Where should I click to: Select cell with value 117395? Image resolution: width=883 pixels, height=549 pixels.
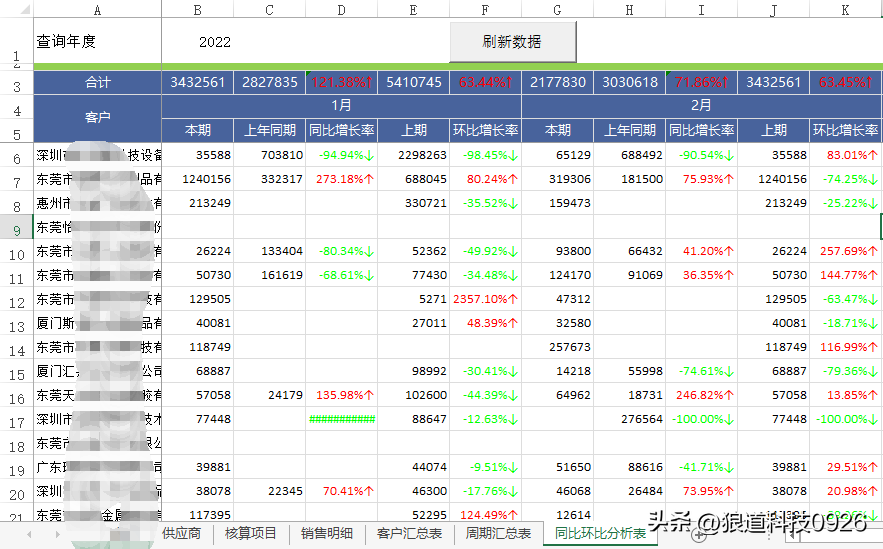(x=198, y=514)
